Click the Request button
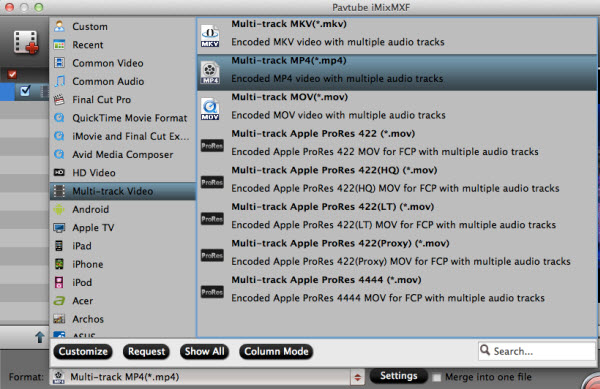The image size is (600, 389). pyautogui.click(x=146, y=352)
